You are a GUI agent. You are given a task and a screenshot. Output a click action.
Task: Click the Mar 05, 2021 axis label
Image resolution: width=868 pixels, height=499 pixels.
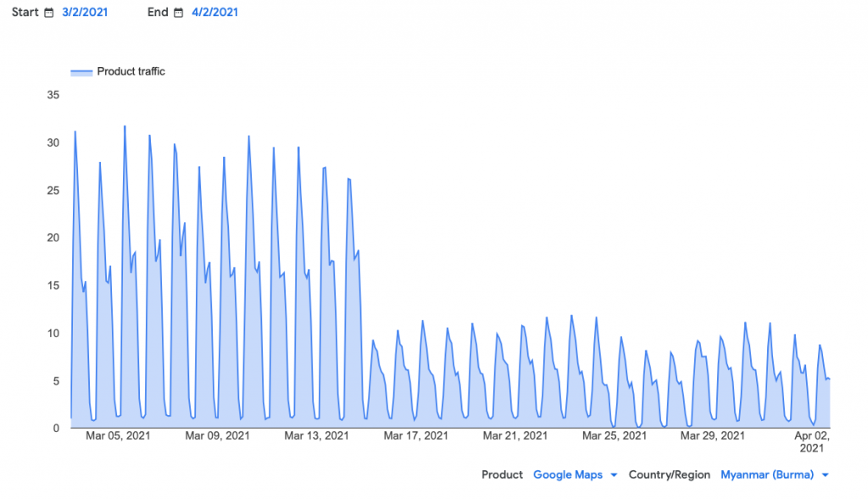coord(119,436)
